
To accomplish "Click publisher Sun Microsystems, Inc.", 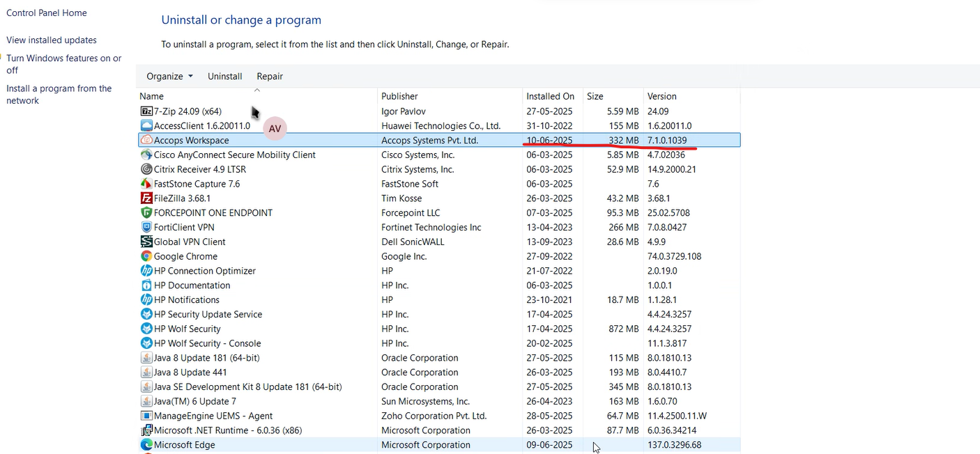I will click(425, 402).
